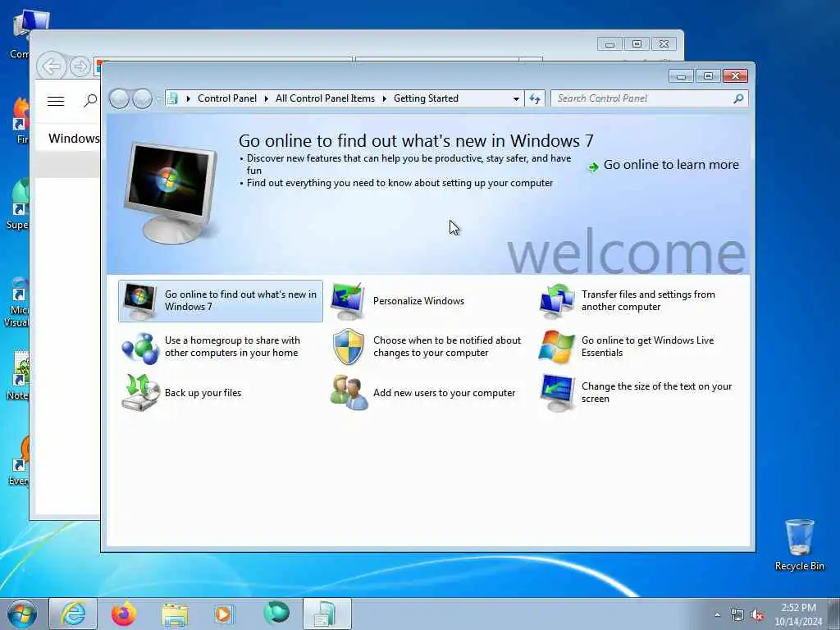Click the active Control Panel taskbar button
This screenshot has width=840, height=630.
(x=326, y=614)
